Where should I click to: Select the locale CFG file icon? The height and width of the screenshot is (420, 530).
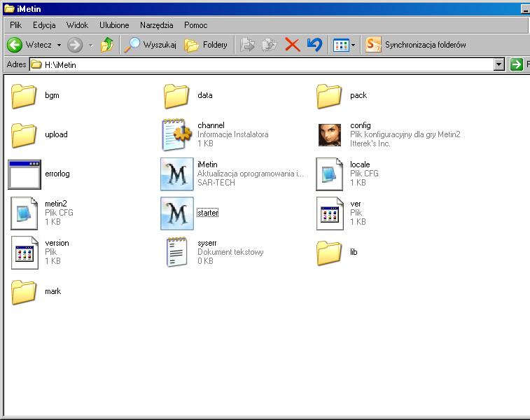point(330,174)
